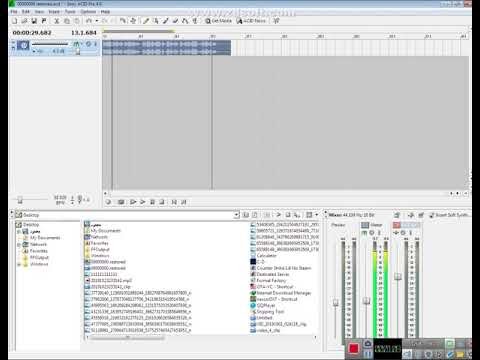The width and height of the screenshot is (480, 360).
Task: Adjust the Master volume fader in the mixer
Action: (366, 300)
